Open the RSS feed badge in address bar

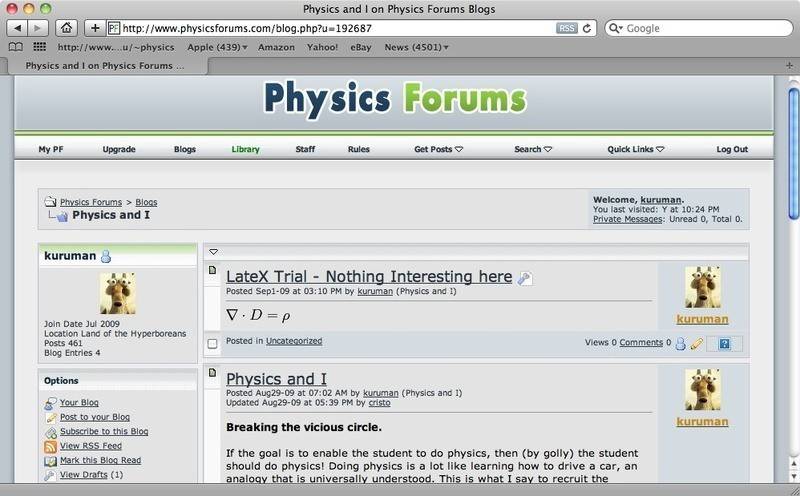[x=567, y=29]
